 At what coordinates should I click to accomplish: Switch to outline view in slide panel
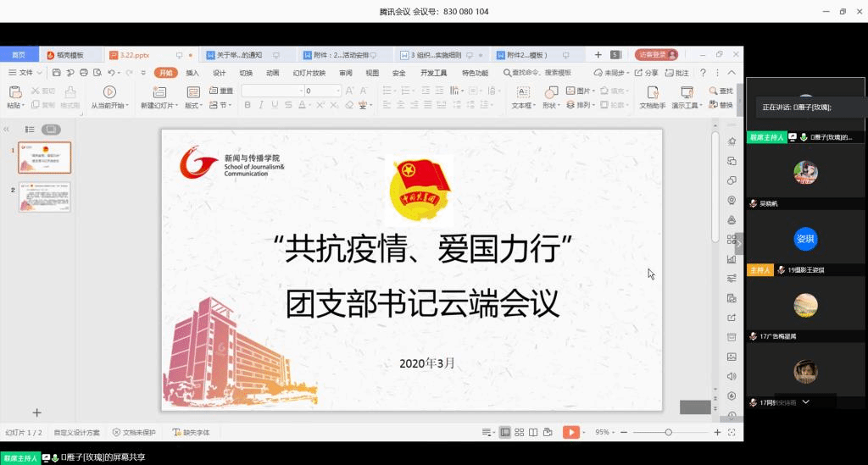pyautogui.click(x=30, y=129)
